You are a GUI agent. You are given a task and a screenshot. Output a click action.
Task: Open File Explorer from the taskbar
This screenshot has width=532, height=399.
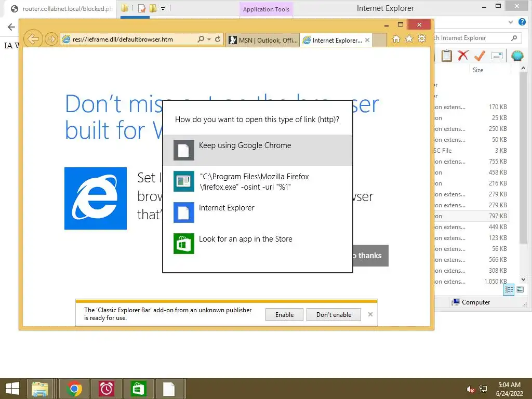(40, 389)
